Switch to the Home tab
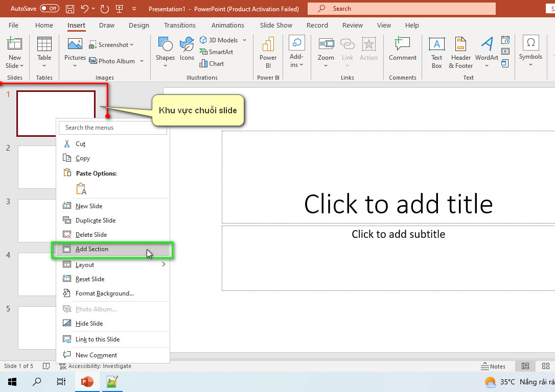Image resolution: width=555 pixels, height=392 pixels. click(x=44, y=25)
